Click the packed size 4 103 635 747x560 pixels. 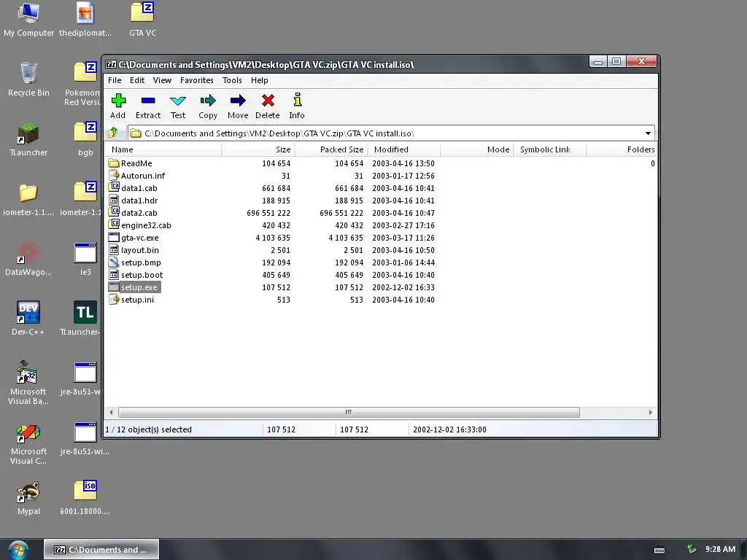(346, 238)
